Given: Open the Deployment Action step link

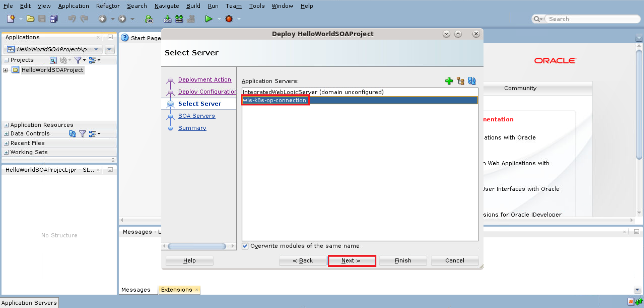Looking at the screenshot, I should [204, 80].
